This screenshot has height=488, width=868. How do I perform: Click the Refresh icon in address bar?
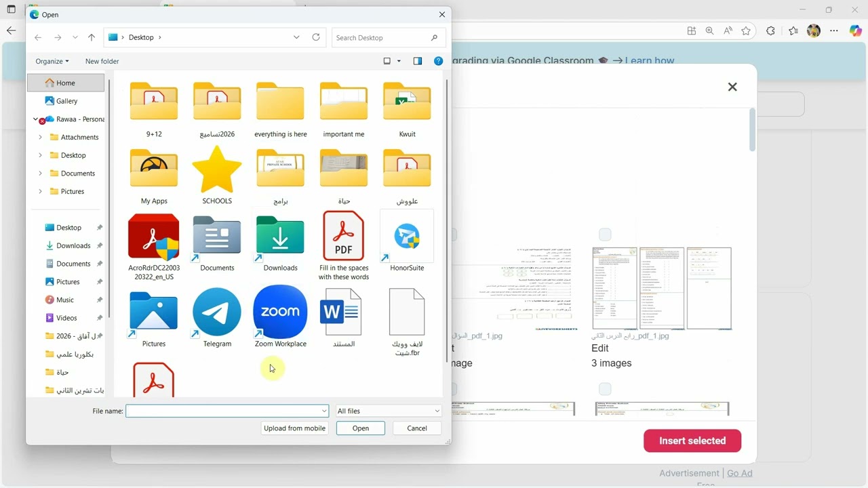(x=316, y=37)
